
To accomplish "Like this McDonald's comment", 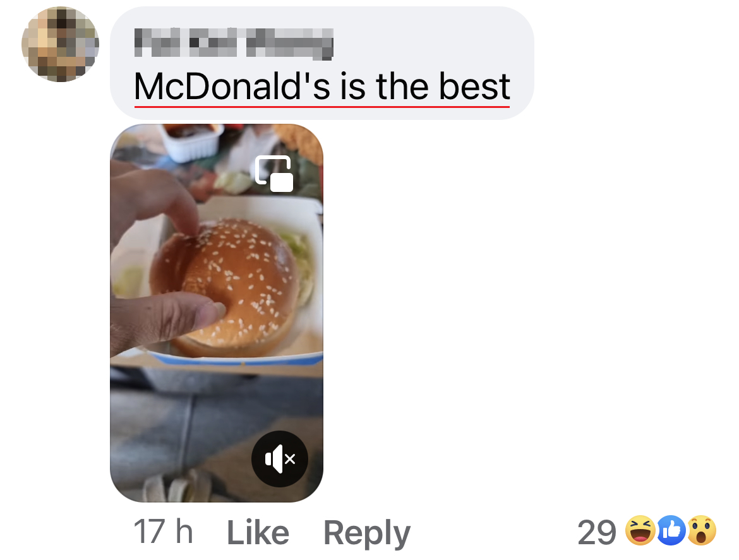I will [x=258, y=533].
